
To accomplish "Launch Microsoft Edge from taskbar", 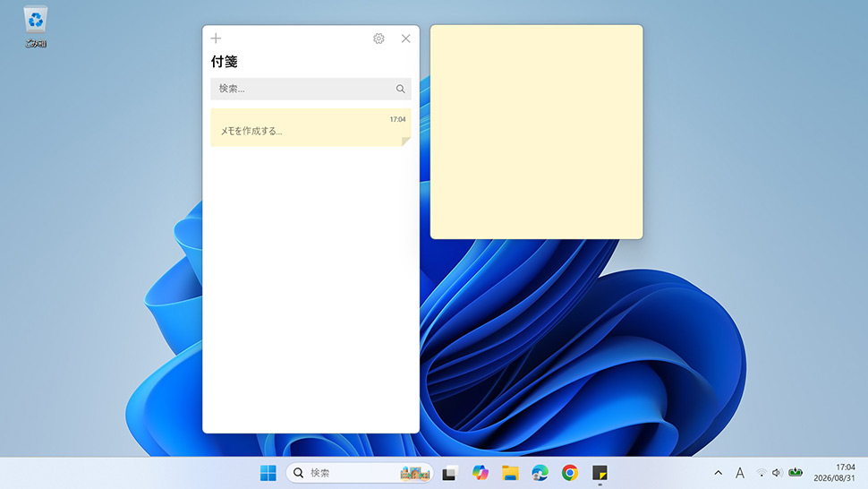I will 540,473.
